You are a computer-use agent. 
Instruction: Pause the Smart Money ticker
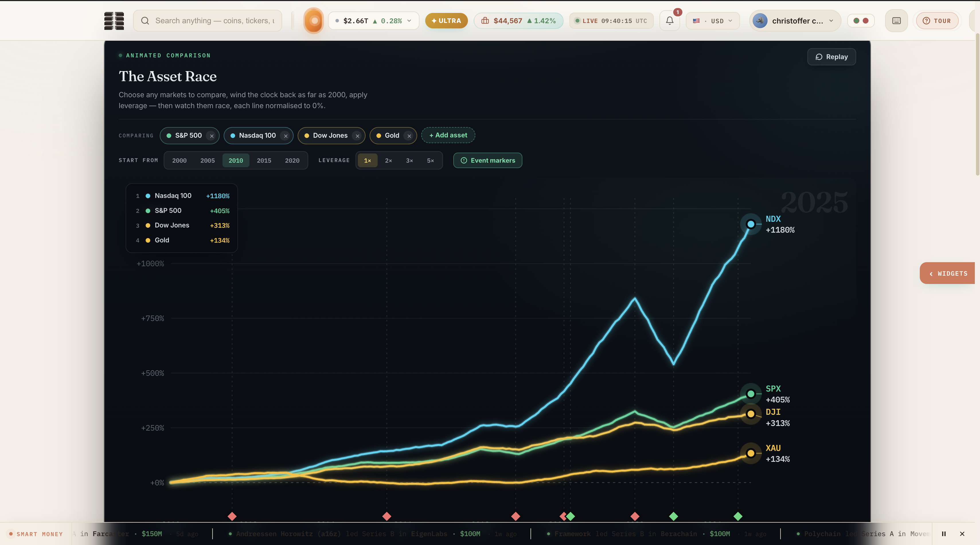tap(944, 534)
